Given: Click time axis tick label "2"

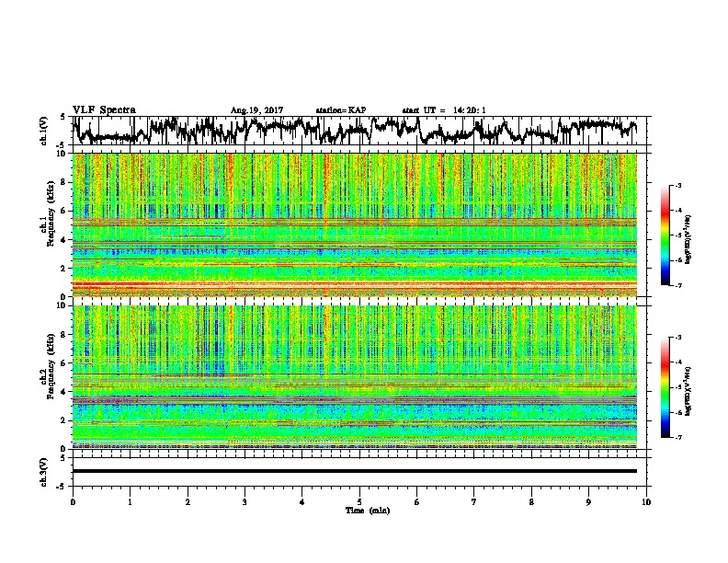Looking at the screenshot, I should pos(188,501).
